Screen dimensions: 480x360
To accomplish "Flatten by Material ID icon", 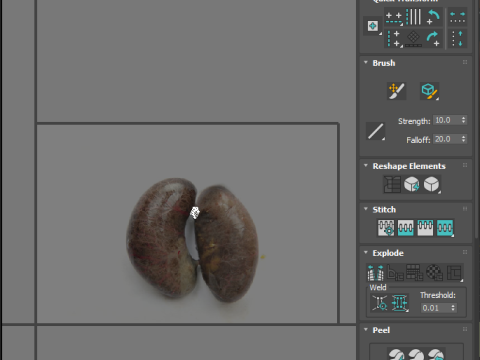I will 434,272.
